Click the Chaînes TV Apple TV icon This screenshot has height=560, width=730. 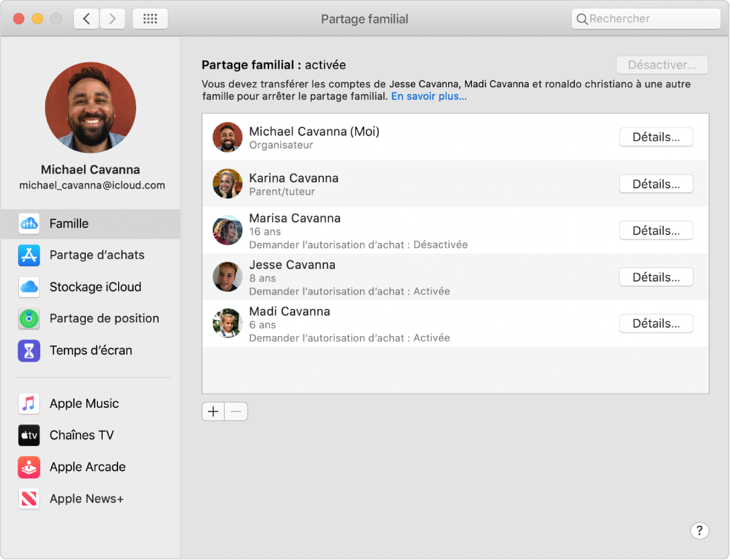click(x=29, y=435)
